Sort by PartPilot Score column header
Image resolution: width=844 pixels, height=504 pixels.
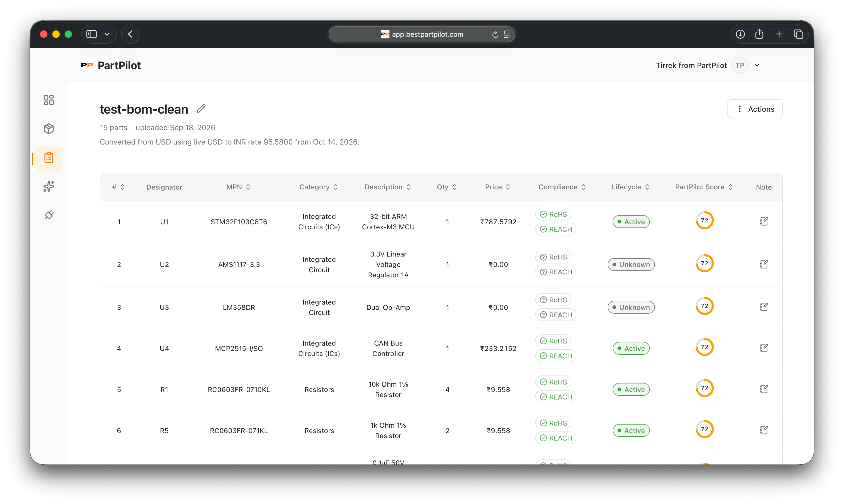704,187
